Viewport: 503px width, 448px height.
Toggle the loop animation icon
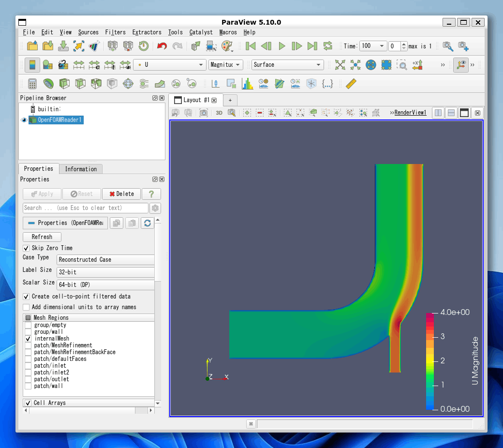pyautogui.click(x=328, y=46)
